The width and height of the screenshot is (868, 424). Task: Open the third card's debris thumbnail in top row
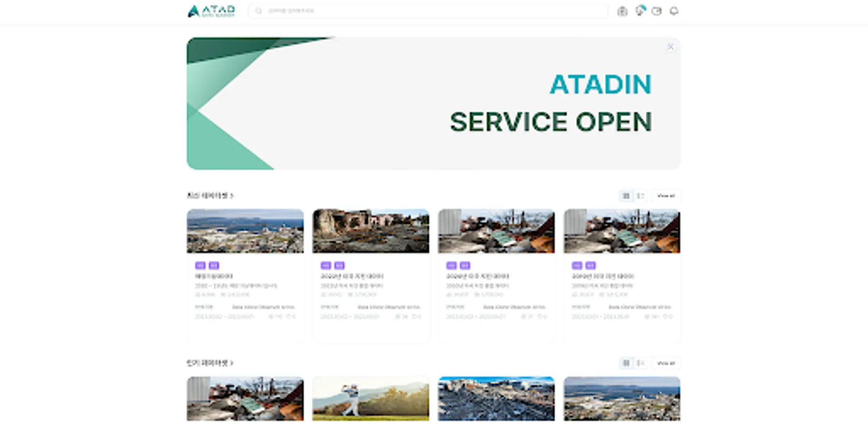496,231
